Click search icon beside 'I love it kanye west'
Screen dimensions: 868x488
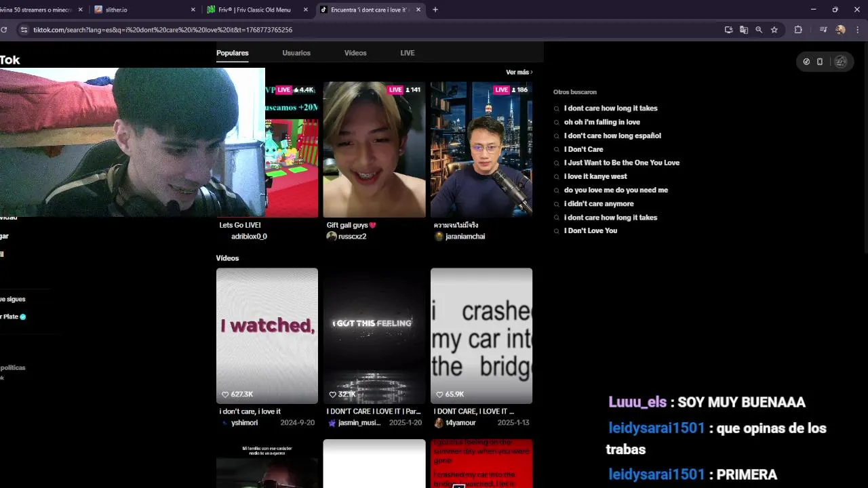[x=557, y=177]
